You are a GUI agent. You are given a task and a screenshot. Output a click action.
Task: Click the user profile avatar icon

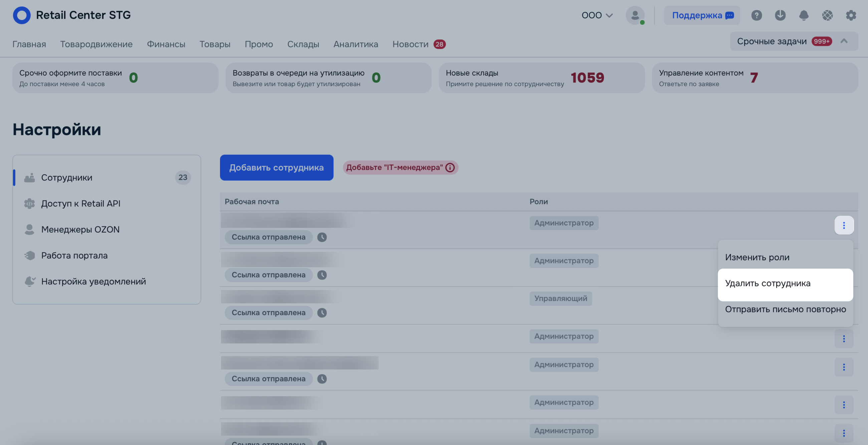click(x=635, y=15)
